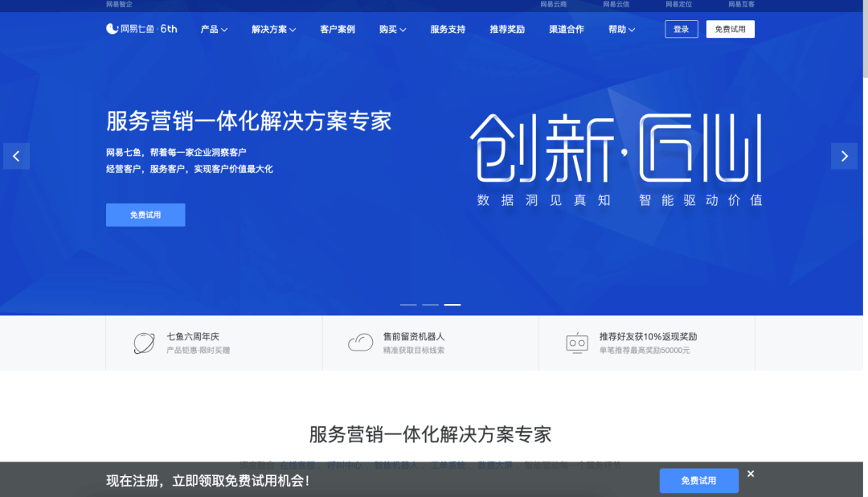Open the 网易智企 top bar link
Viewport: 868px width, 497px height.
[119, 5]
